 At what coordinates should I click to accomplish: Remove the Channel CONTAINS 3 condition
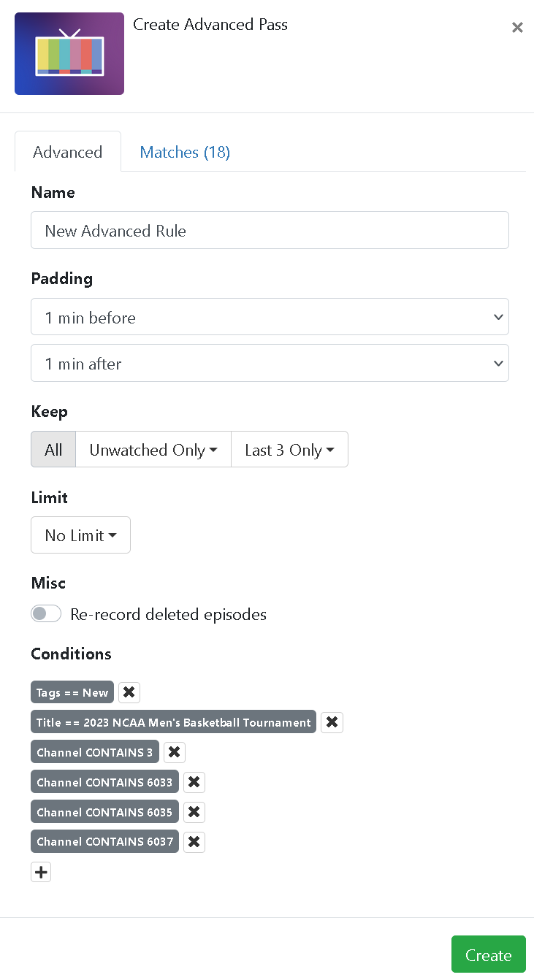[x=175, y=752]
